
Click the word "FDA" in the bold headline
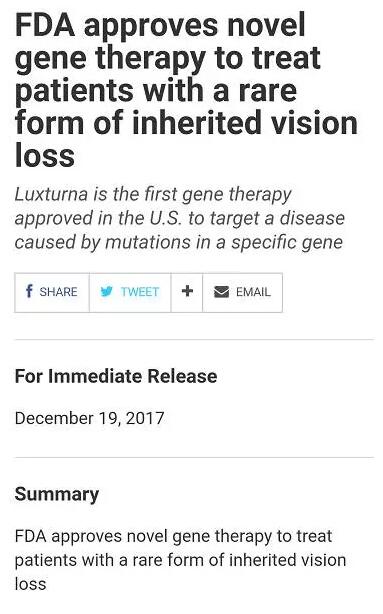tap(45, 25)
